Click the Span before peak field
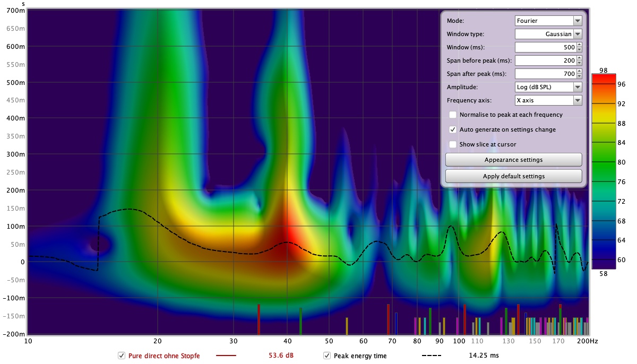The image size is (637, 364). pos(545,60)
